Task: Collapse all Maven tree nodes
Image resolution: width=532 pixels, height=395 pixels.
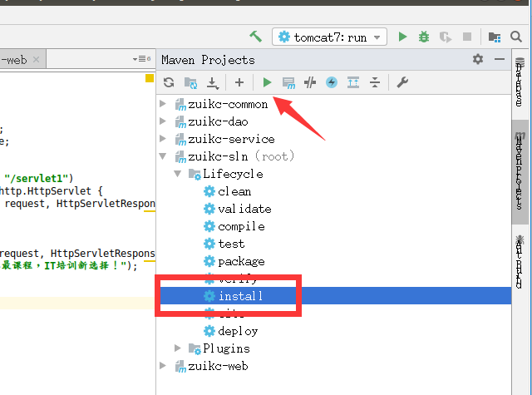Action: pos(375,82)
